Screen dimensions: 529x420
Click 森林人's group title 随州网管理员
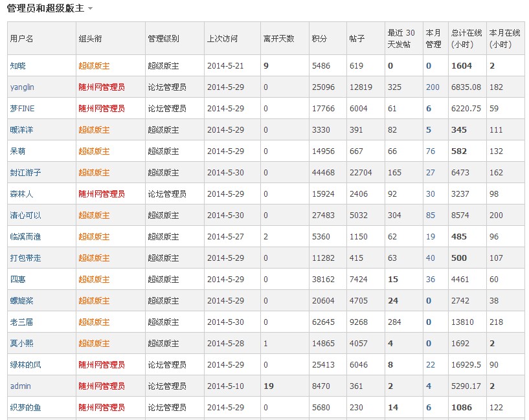coord(102,193)
